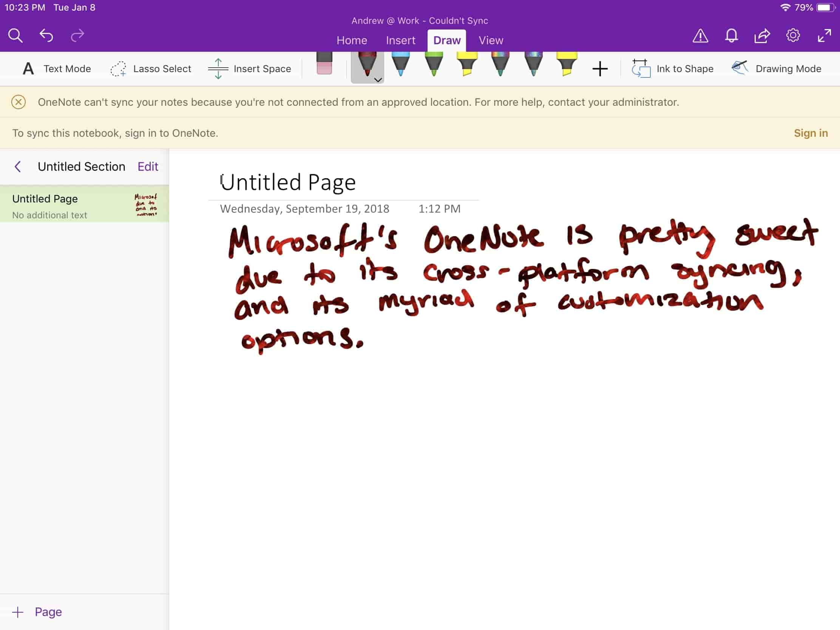Pick the first yellow highlighter
The height and width of the screenshot is (630, 840).
click(x=467, y=65)
